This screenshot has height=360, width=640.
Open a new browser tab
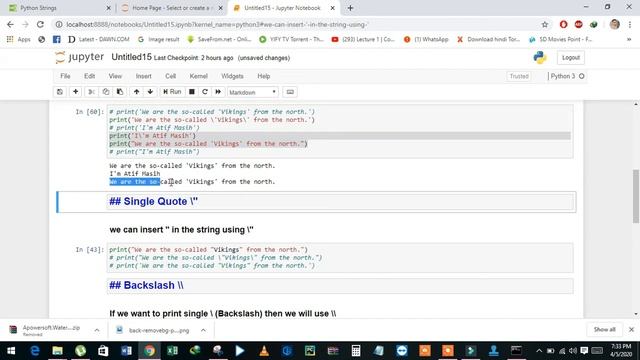pyautogui.click(x=350, y=8)
